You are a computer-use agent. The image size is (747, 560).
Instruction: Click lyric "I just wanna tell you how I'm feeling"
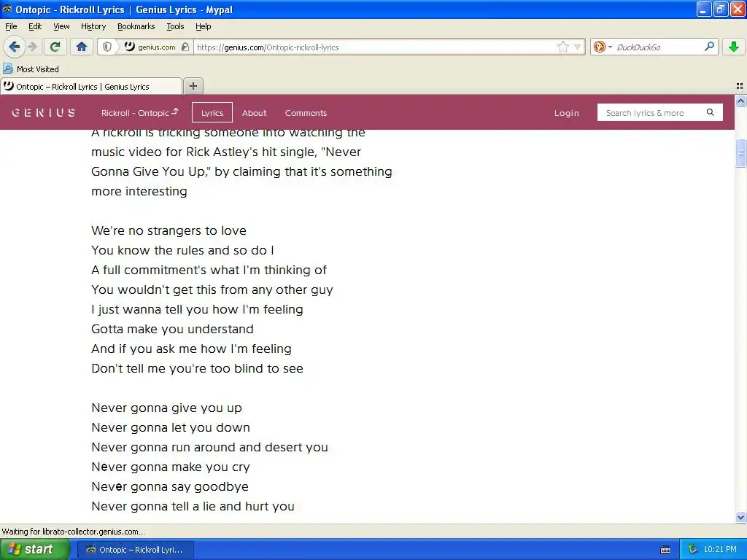(x=197, y=309)
